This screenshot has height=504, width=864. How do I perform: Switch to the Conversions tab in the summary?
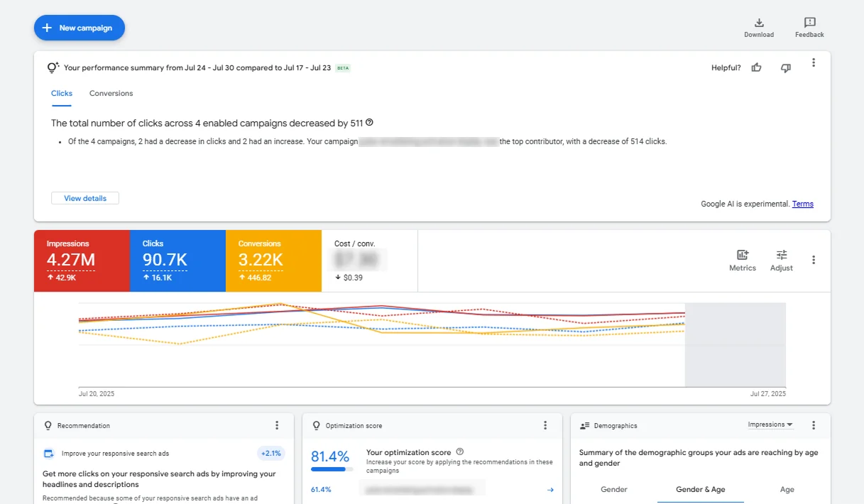pyautogui.click(x=111, y=93)
